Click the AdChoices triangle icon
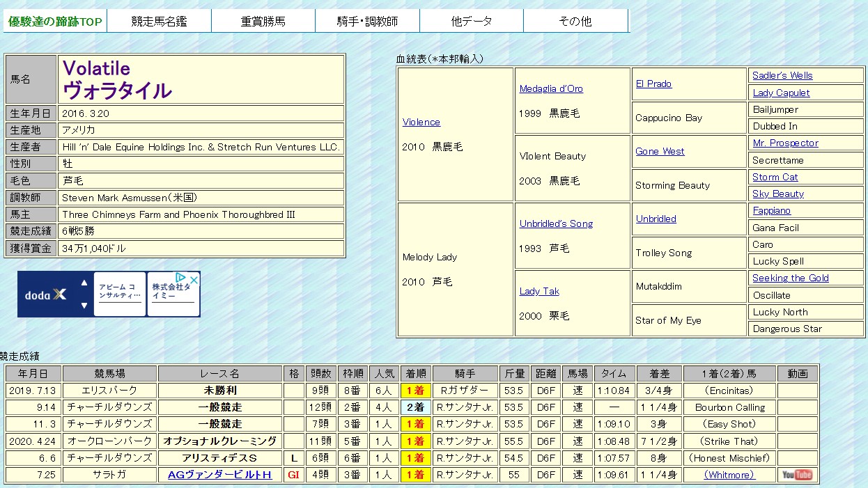868x488 pixels. point(181,278)
